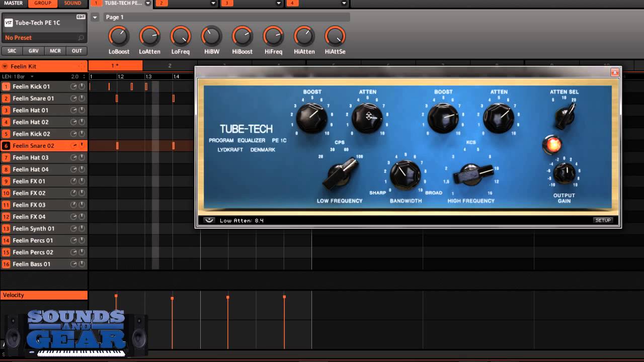The width and height of the screenshot is (644, 362).
Task: Click the No Preset label
Action: [x=19, y=38]
